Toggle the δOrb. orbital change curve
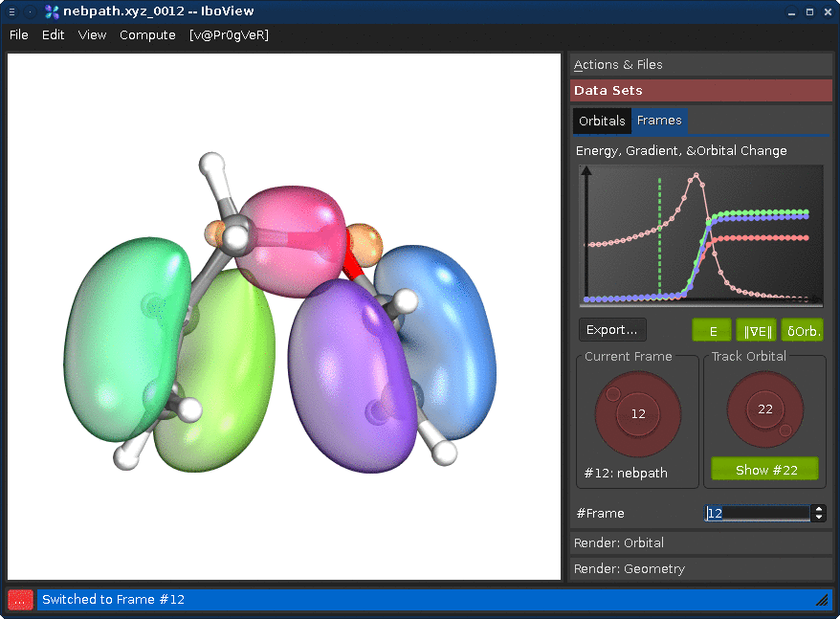The height and width of the screenshot is (619, 840). click(x=803, y=331)
